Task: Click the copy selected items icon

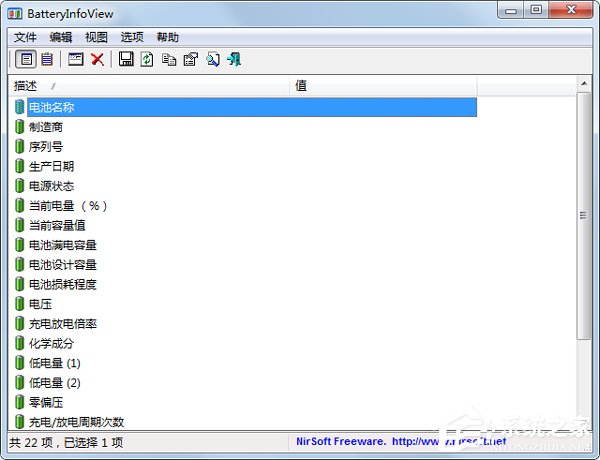Action: click(168, 60)
